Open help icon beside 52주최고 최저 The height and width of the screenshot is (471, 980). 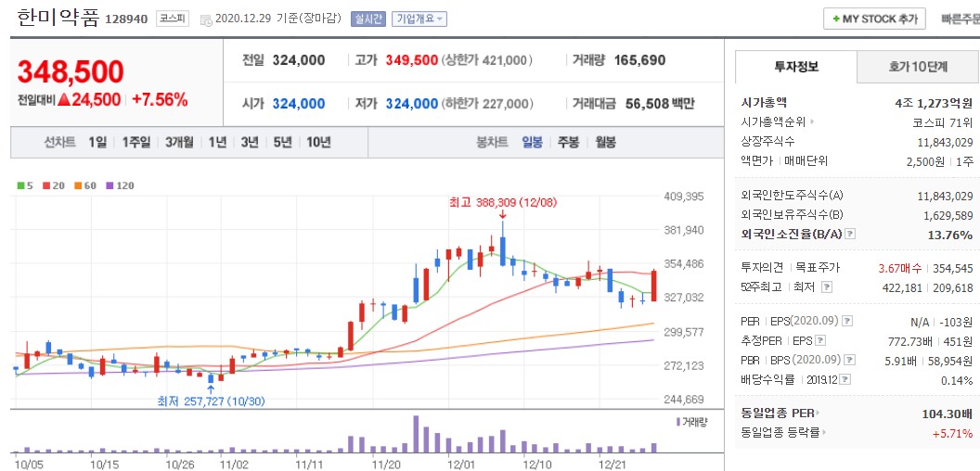click(x=827, y=287)
